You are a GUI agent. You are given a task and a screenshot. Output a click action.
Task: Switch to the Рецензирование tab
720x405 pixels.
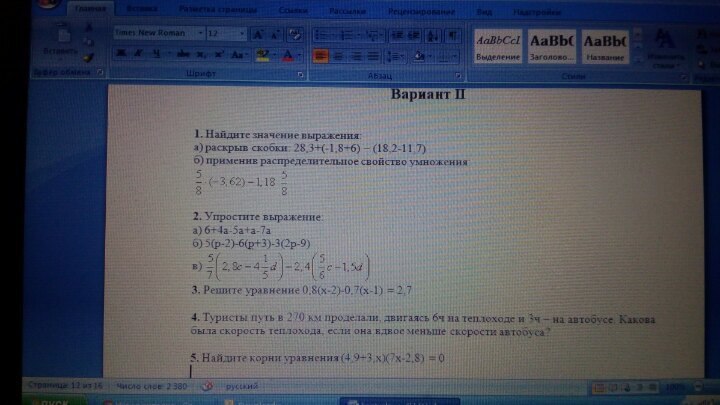[422, 11]
